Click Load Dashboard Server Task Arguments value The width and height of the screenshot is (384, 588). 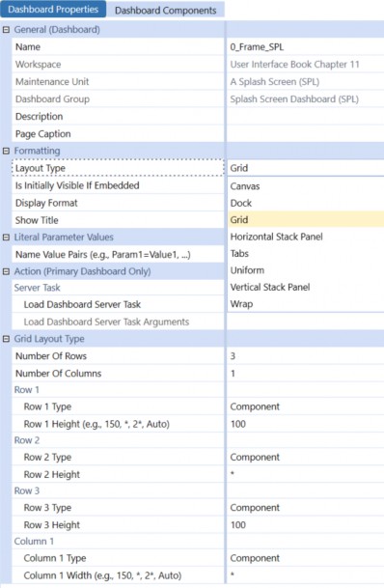(x=305, y=322)
